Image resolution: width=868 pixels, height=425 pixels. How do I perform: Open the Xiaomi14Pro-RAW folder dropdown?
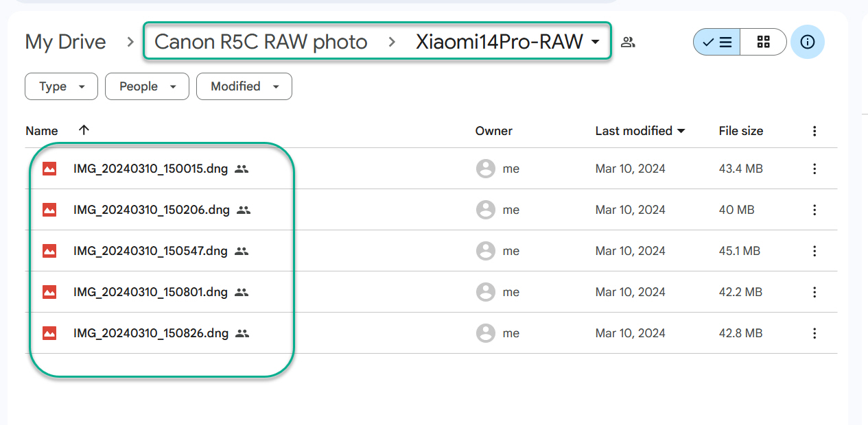tap(508, 42)
